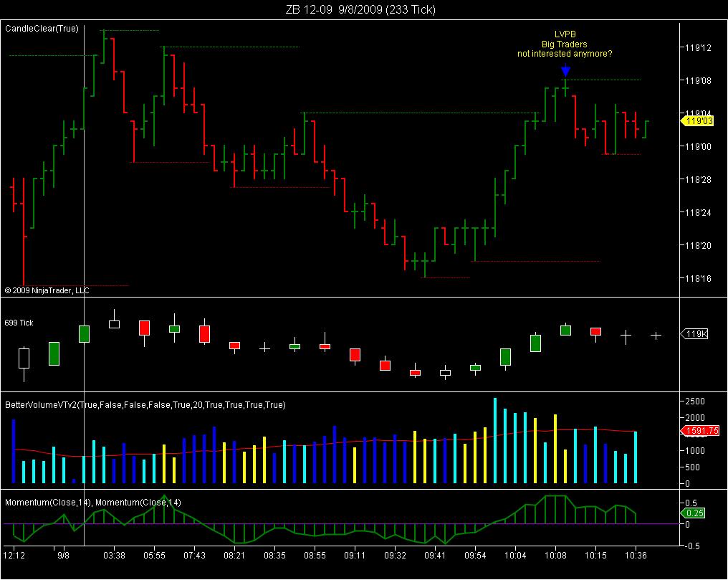Select the tallest cyan volume bar near 2500
The image size is (728, 580).
495,441
